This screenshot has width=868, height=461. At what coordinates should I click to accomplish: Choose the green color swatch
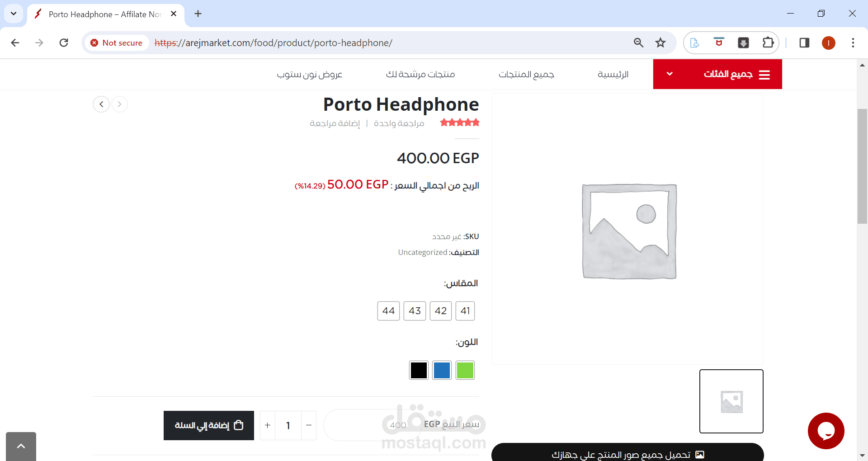tap(465, 371)
